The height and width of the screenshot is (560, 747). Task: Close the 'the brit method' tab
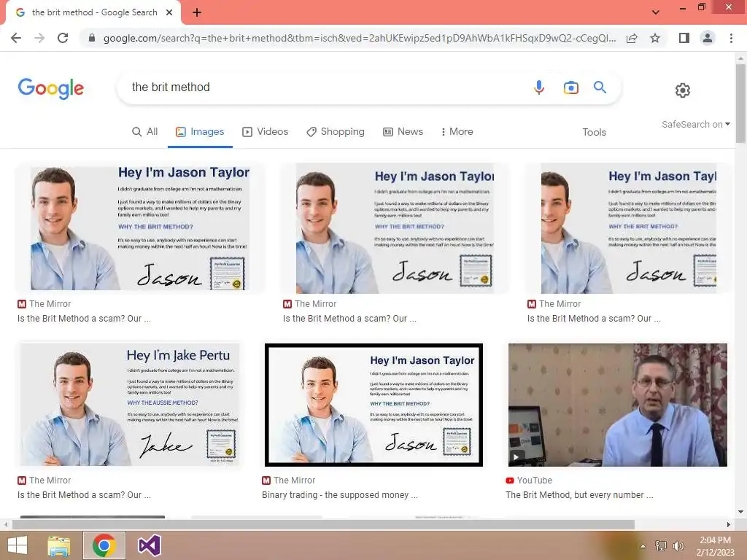click(x=169, y=12)
